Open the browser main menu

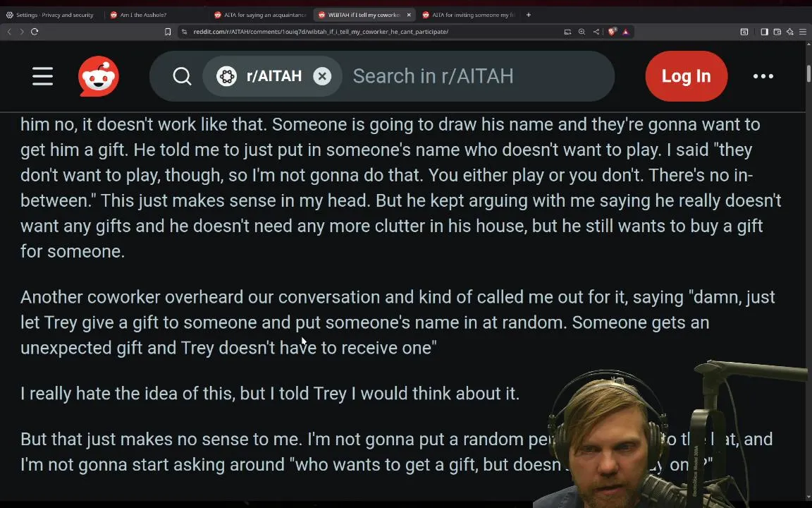[x=803, y=32]
